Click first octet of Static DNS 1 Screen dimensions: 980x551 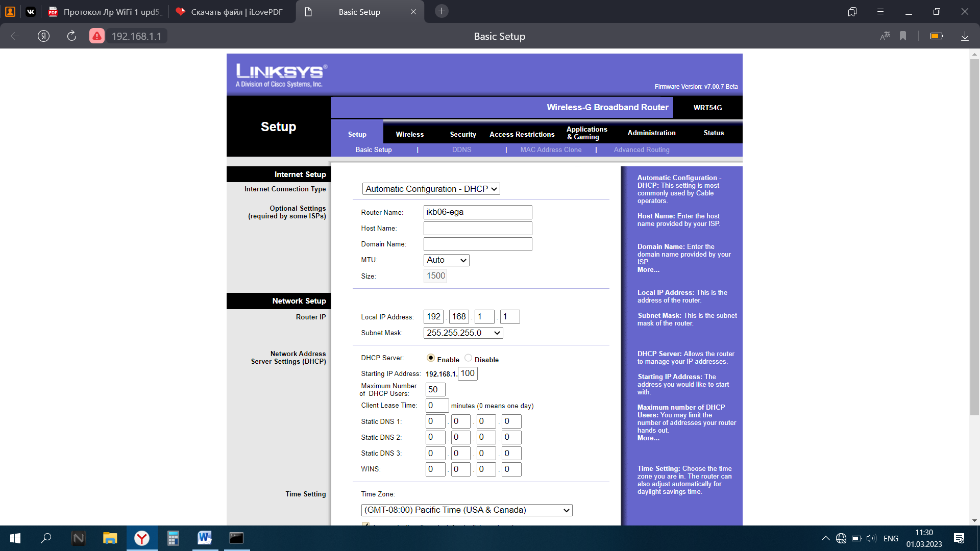435,421
